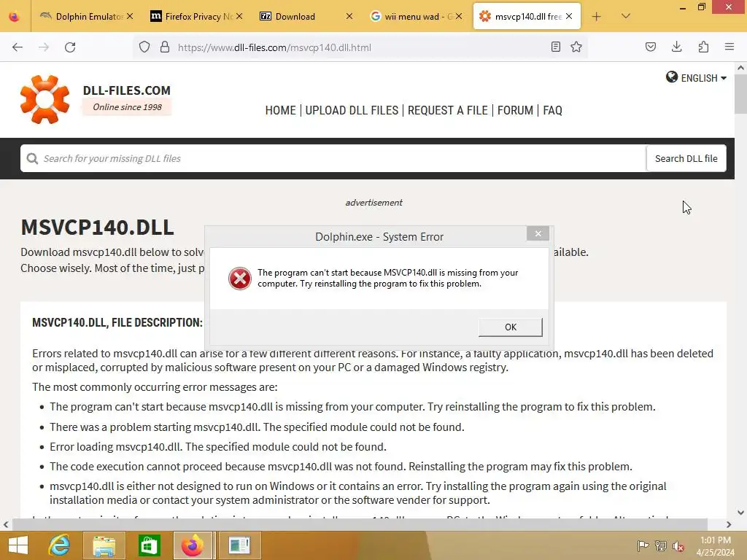Open Firefox View icon in tab strip
This screenshot has width=747, height=560.
[15, 17]
